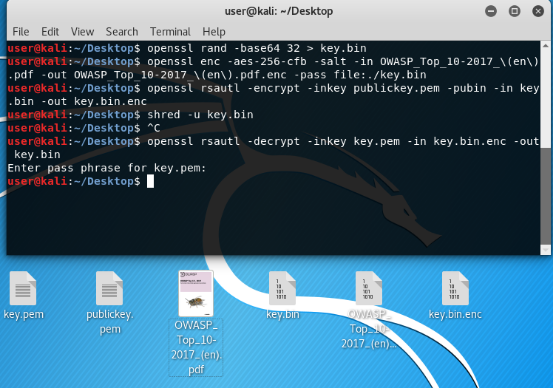Viewport: 554px width, 389px height.
Task: Click the 'shred -u key.bin' command line
Action: point(130,114)
